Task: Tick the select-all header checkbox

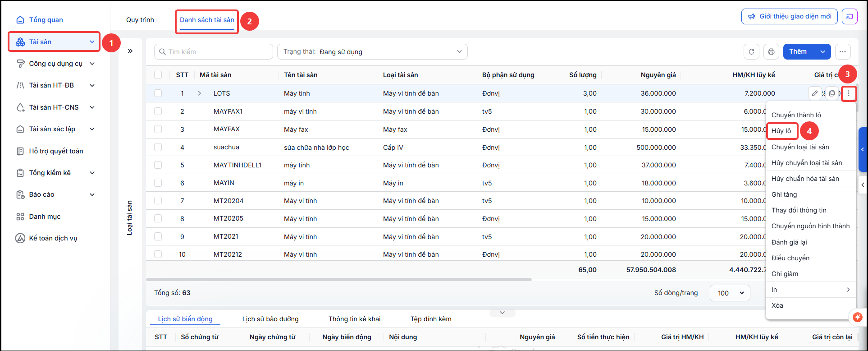Action: coord(158,75)
